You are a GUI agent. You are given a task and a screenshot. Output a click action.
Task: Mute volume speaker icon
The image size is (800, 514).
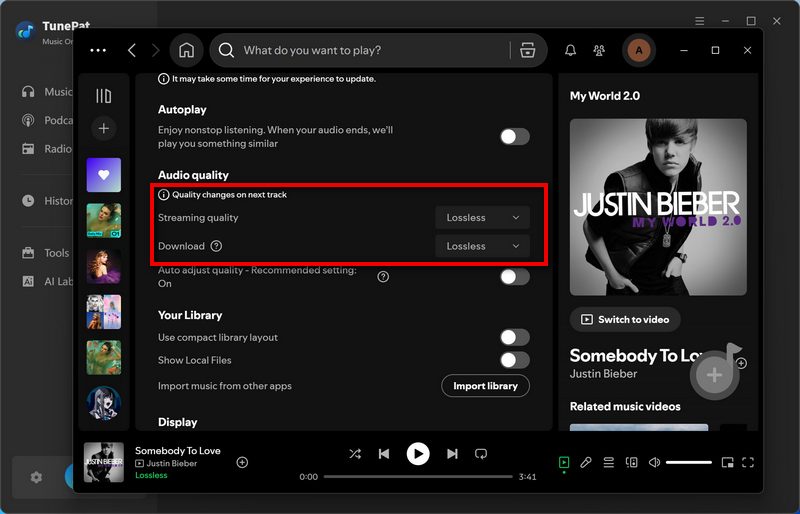(654, 462)
